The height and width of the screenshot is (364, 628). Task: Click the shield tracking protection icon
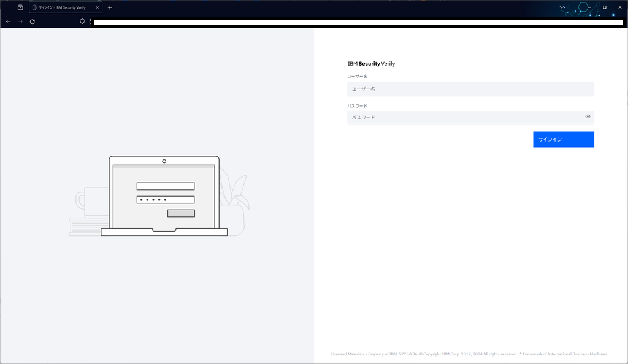pos(80,21)
